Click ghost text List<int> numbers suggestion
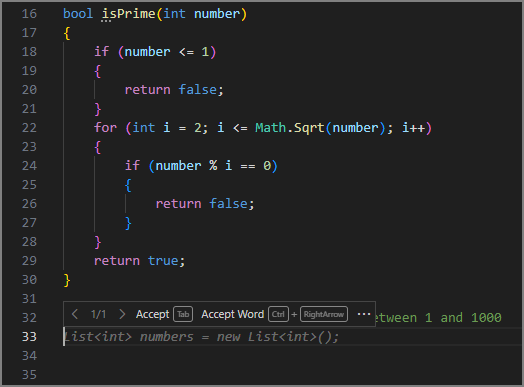The width and height of the screenshot is (524, 387). (202, 337)
